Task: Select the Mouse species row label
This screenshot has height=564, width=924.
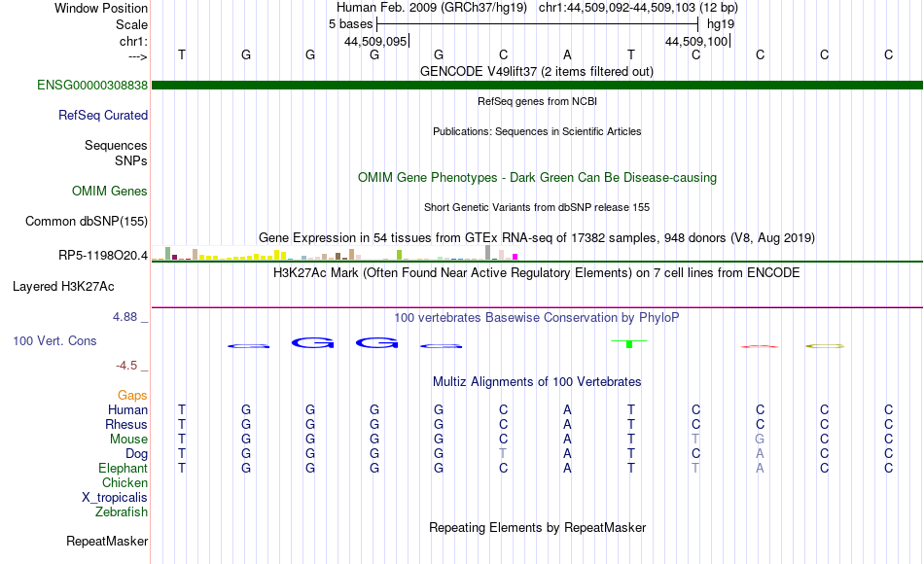Action: tap(128, 440)
